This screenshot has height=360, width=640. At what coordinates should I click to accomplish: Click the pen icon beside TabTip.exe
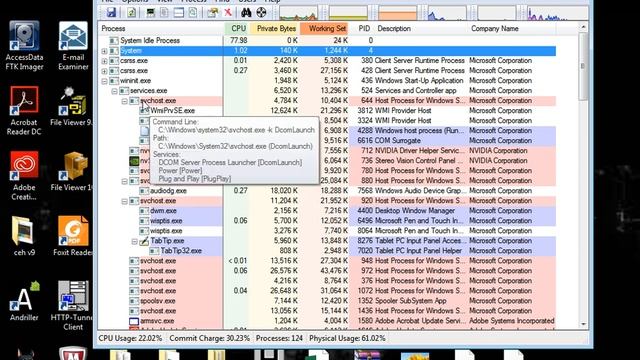tap(144, 241)
